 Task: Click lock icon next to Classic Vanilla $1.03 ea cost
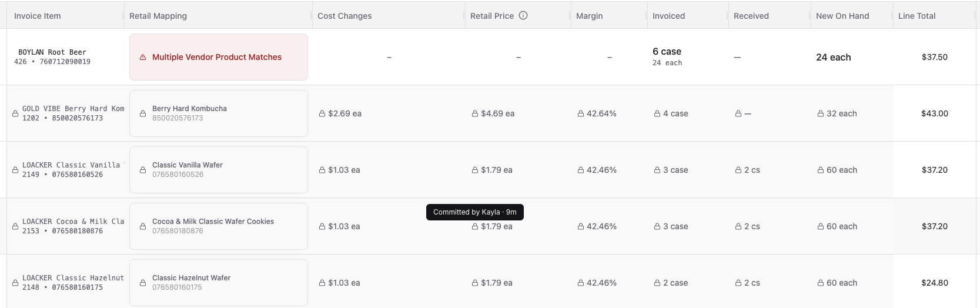(x=322, y=170)
